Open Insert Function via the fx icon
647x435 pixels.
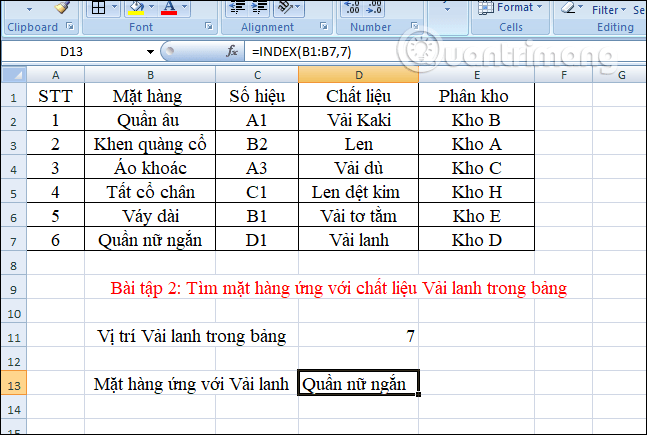[x=232, y=52]
